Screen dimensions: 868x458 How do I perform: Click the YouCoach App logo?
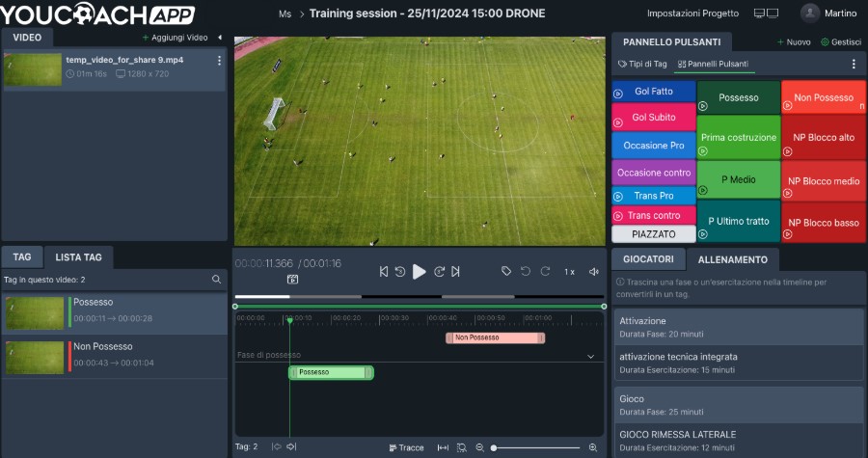click(97, 13)
